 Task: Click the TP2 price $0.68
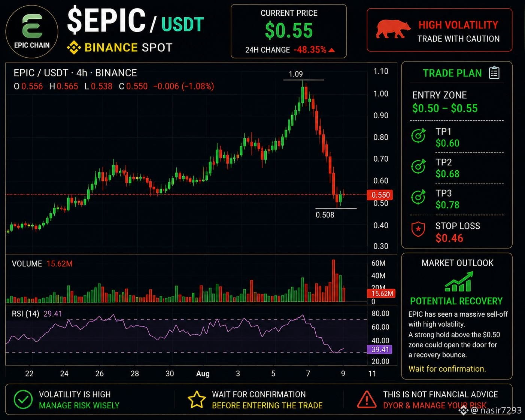[x=447, y=174]
